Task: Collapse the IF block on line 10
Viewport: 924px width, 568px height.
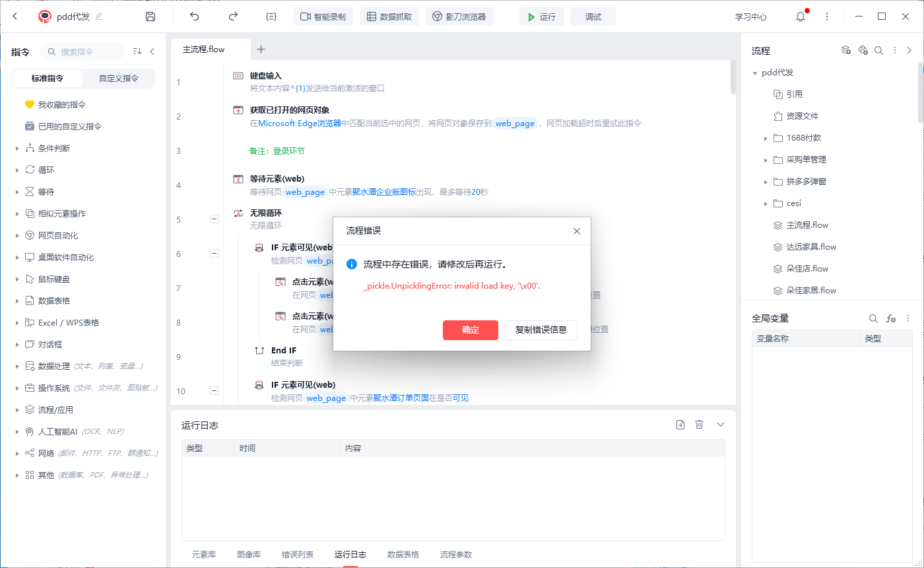Action: (x=214, y=390)
